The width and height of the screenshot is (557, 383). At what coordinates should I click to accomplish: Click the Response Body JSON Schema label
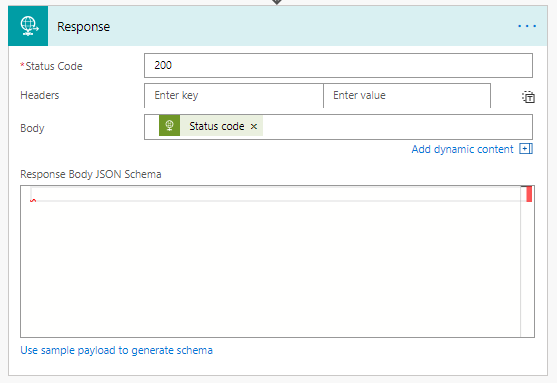pos(91,174)
